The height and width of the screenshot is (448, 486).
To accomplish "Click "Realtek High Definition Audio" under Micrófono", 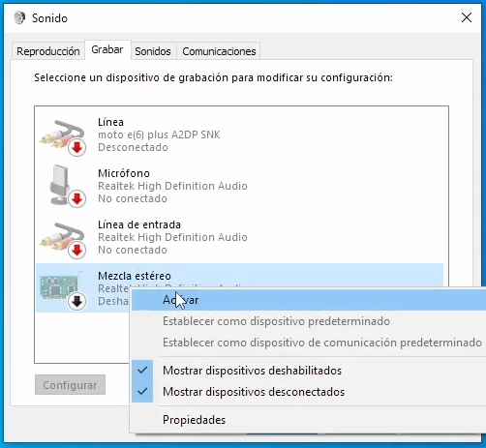I will pos(172,186).
